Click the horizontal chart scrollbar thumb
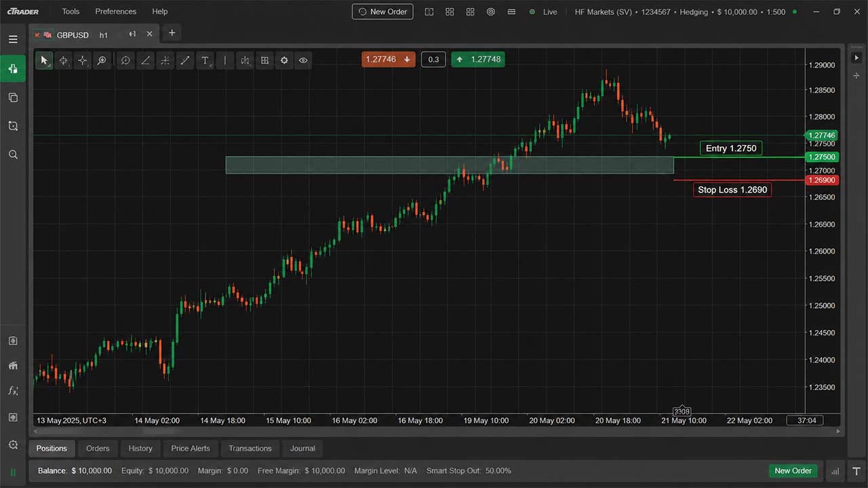The height and width of the screenshot is (488, 868). click(x=159, y=431)
